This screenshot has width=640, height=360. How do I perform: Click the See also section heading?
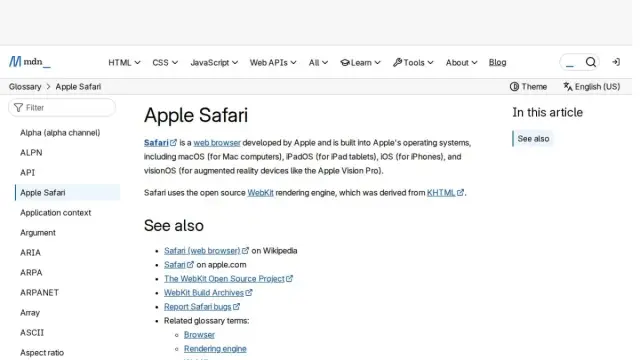(173, 226)
